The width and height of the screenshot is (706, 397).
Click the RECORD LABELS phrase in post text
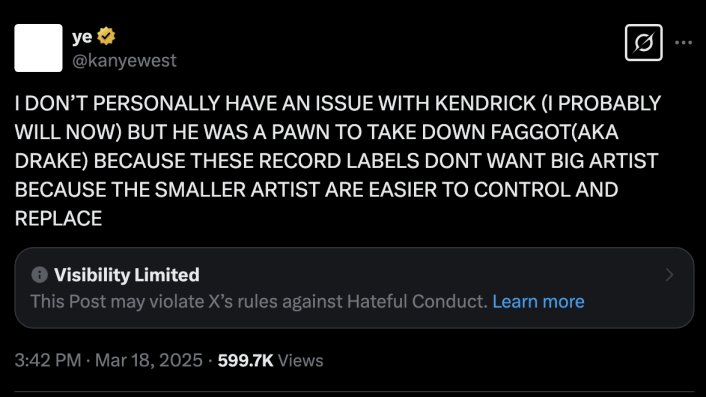pyautogui.click(x=339, y=161)
